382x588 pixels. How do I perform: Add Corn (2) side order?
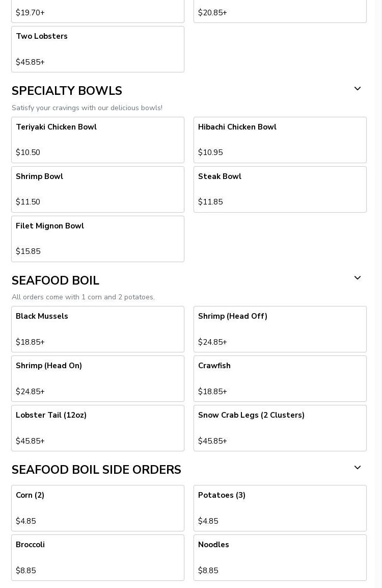click(x=98, y=508)
